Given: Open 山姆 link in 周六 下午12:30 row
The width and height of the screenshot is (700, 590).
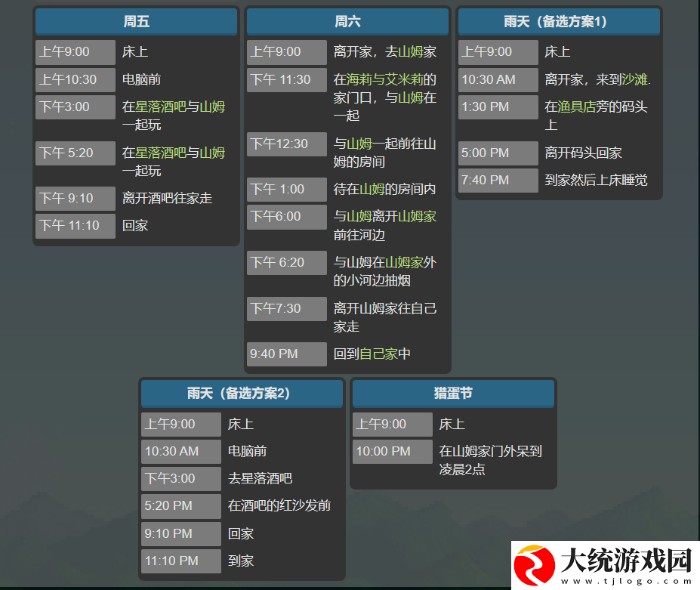Looking at the screenshot, I should [x=359, y=144].
